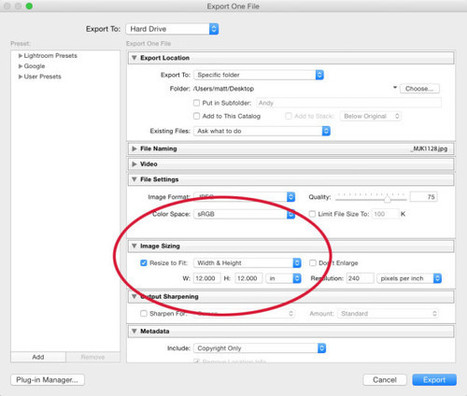Click the Export button
The width and height of the screenshot is (467, 396).
pos(434,380)
